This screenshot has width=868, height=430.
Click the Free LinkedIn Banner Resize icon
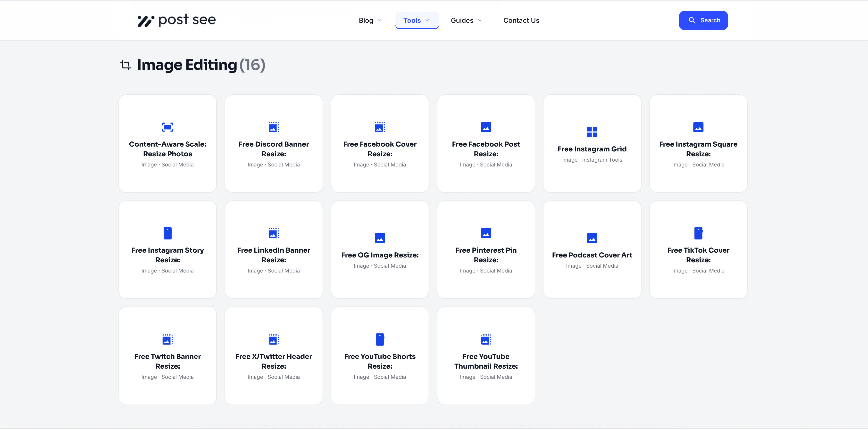274,233
